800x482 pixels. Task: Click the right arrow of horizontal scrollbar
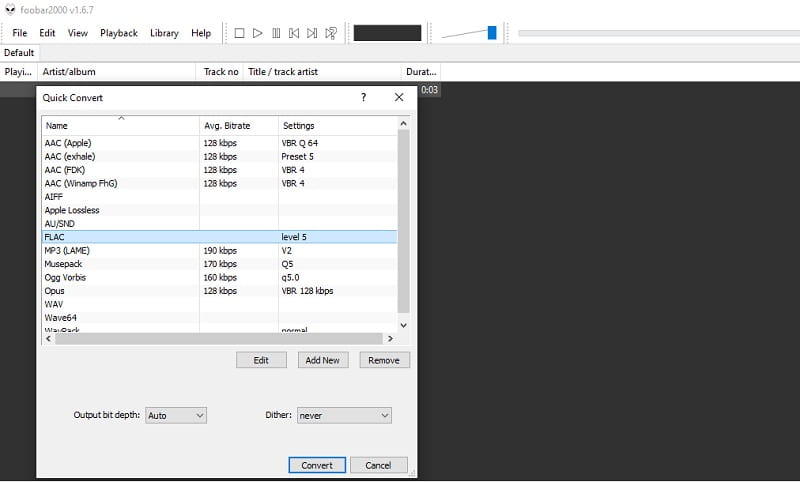point(391,339)
